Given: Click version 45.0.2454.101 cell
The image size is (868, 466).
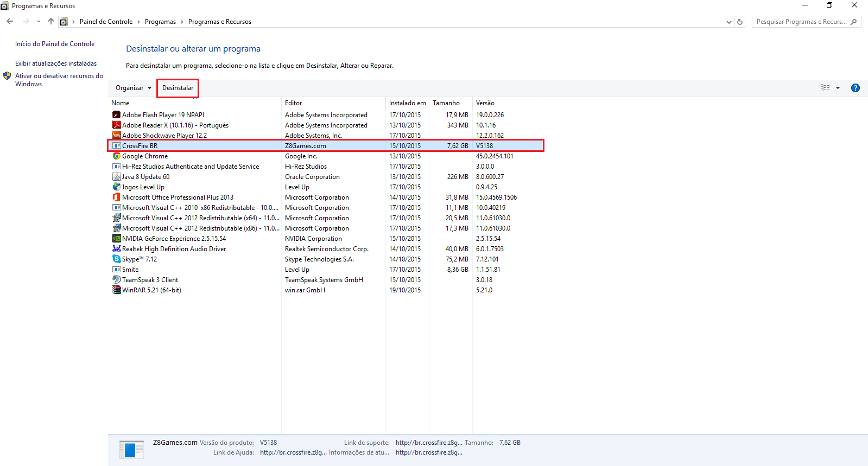Looking at the screenshot, I should [x=495, y=156].
